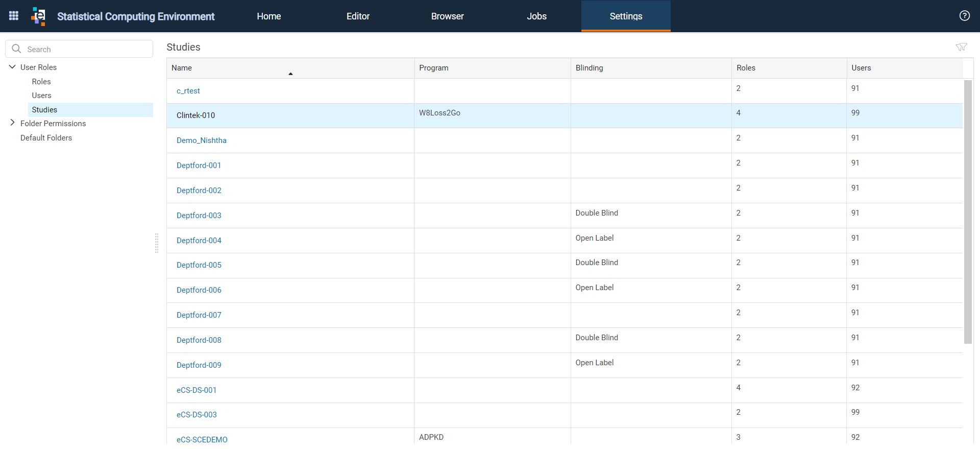Screen dimensions: 980x449
Task: Sort by the Blinding column header
Action: [589, 68]
